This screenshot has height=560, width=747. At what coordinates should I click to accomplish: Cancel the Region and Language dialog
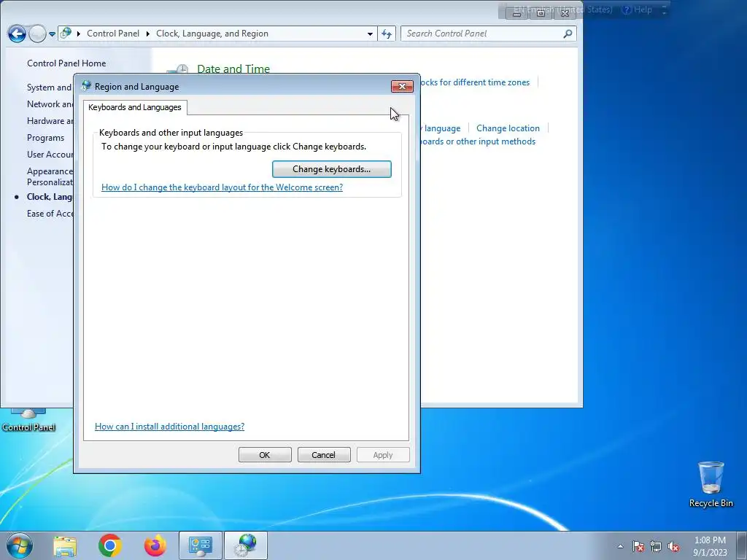click(324, 455)
